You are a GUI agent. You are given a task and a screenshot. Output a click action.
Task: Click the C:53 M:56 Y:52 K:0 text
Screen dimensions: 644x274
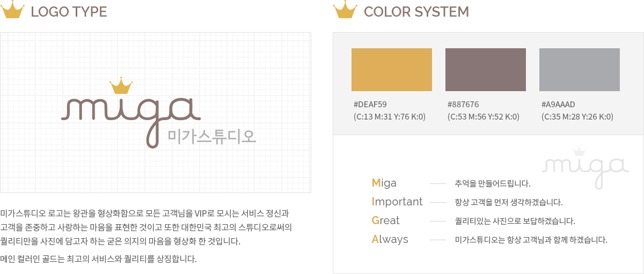click(484, 117)
